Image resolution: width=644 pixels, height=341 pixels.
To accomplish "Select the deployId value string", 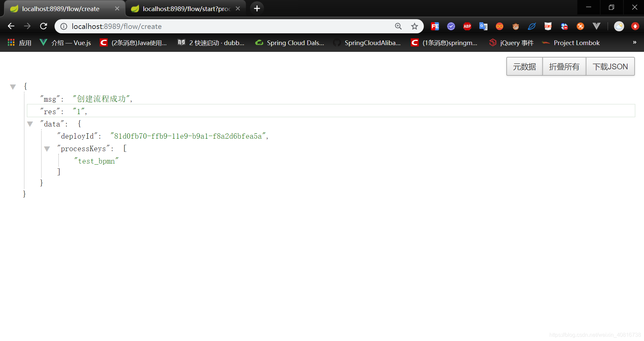I will coord(188,136).
